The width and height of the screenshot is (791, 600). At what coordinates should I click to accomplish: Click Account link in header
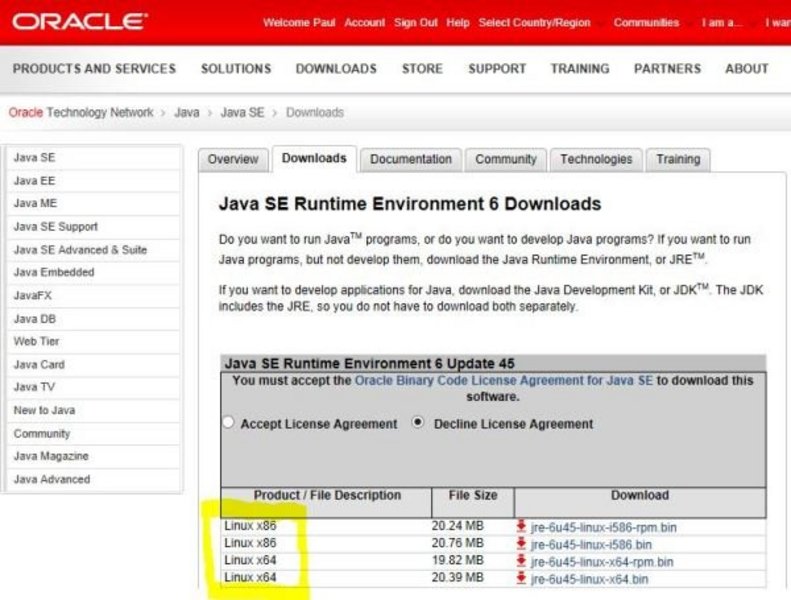pyautogui.click(x=365, y=23)
